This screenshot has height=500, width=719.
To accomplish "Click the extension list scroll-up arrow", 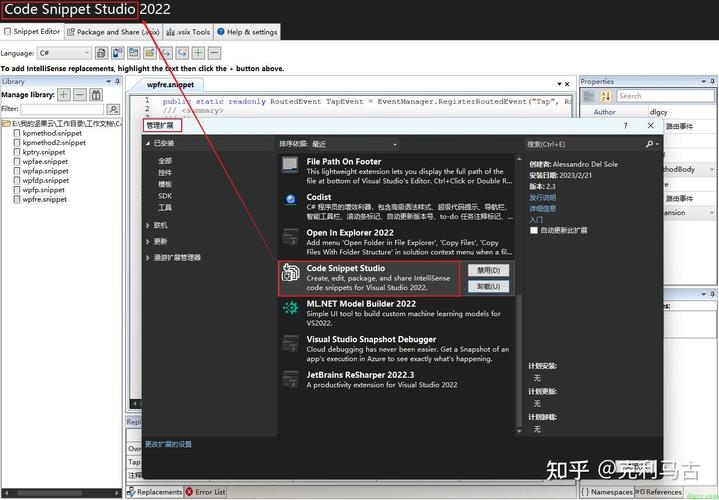I will click(x=519, y=159).
